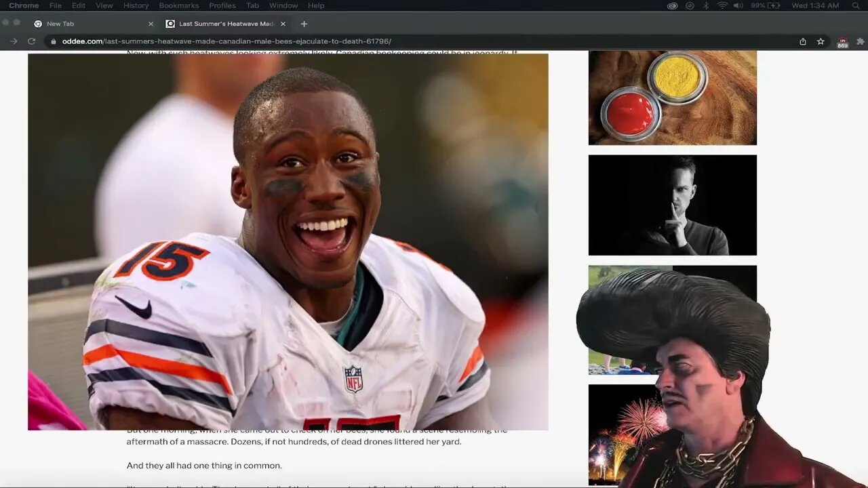Click the red extension badge showing 869

click(x=842, y=43)
